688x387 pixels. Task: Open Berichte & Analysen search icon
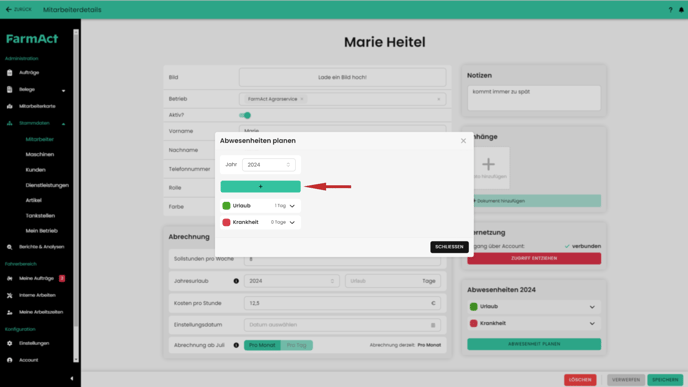click(10, 247)
